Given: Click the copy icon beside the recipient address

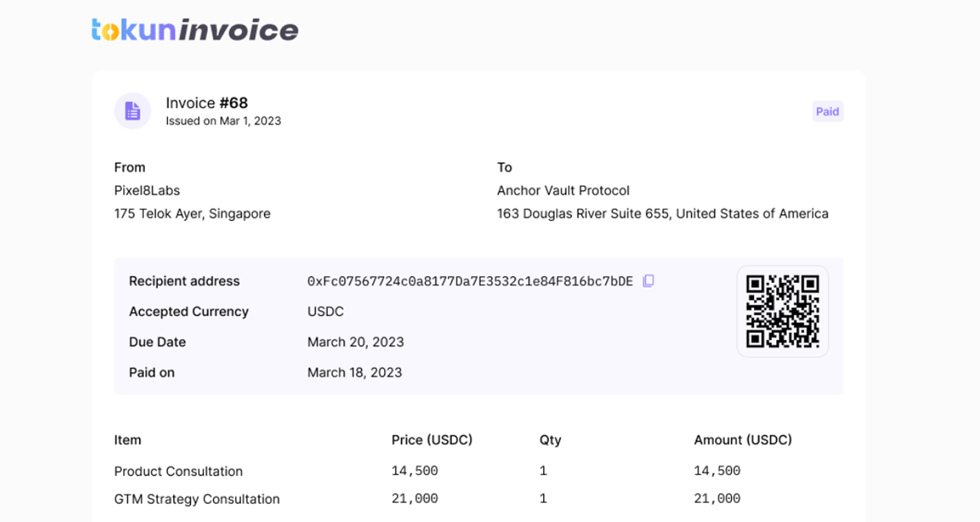Looking at the screenshot, I should [x=648, y=281].
